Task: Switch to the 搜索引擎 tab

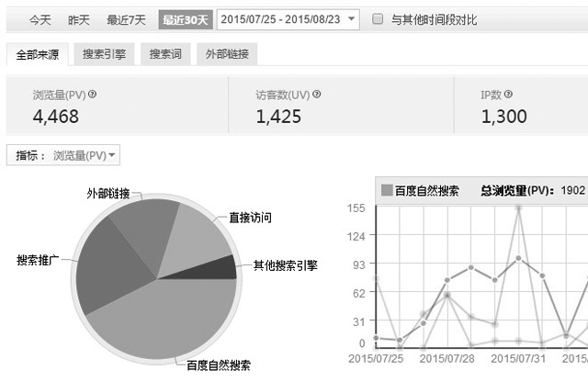Action: pyautogui.click(x=104, y=55)
